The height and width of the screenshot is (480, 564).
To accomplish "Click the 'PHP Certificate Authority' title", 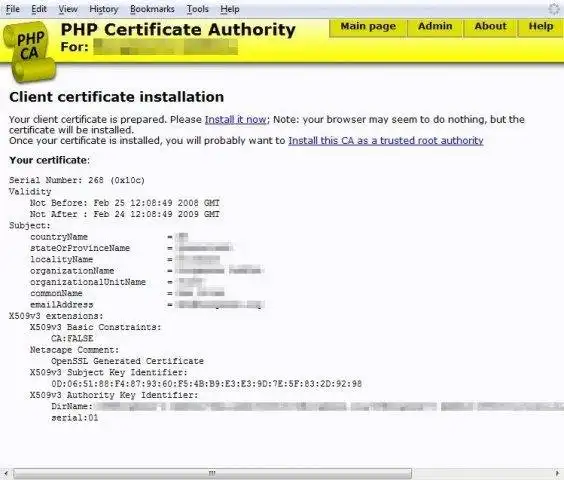I will tap(178, 30).
